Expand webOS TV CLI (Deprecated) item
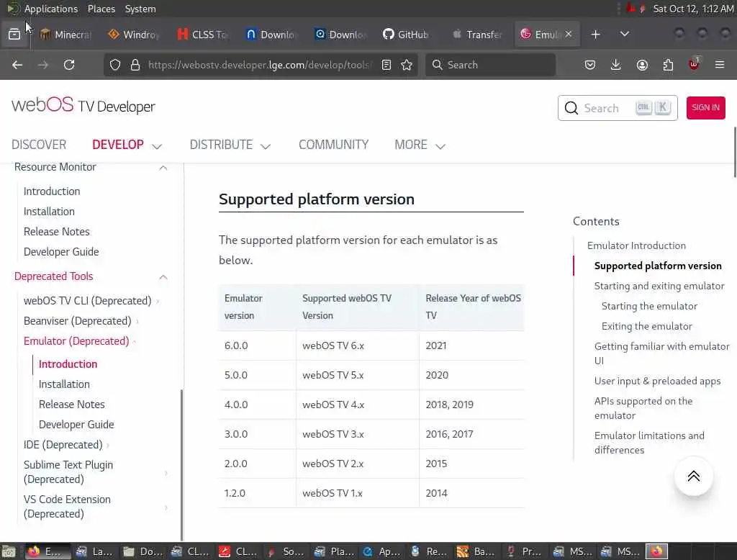The width and height of the screenshot is (737, 560). click(x=158, y=302)
